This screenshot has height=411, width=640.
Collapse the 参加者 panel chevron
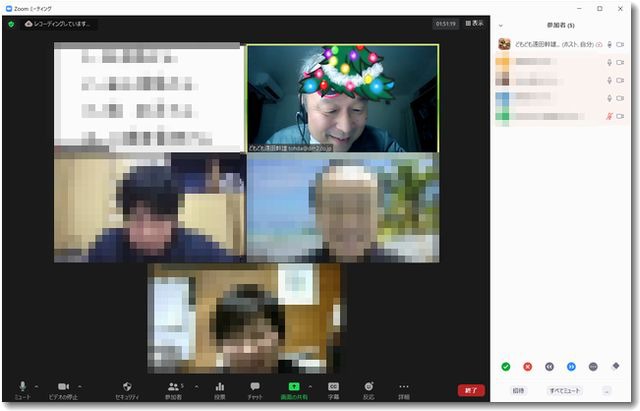tap(500, 25)
